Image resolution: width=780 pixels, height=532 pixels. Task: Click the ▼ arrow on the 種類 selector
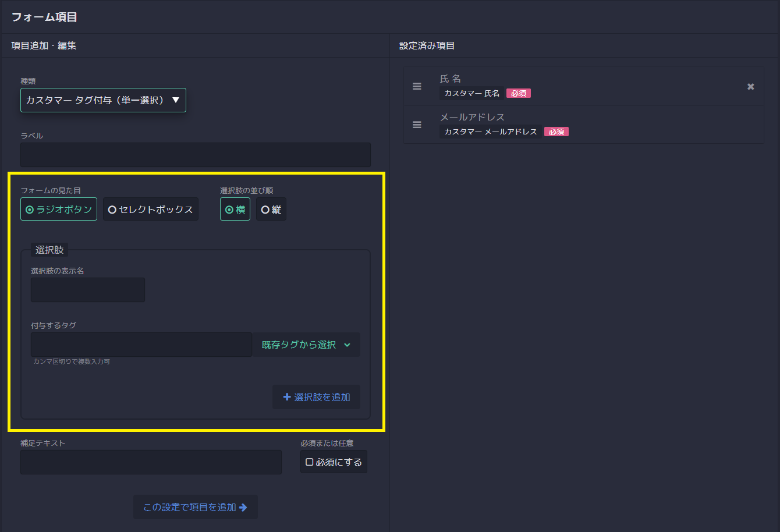[176, 100]
